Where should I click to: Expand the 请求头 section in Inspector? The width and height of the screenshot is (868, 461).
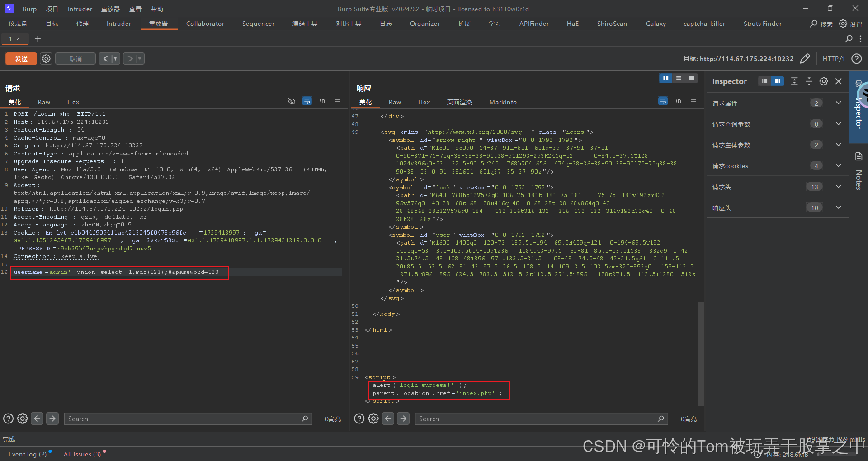tap(838, 187)
